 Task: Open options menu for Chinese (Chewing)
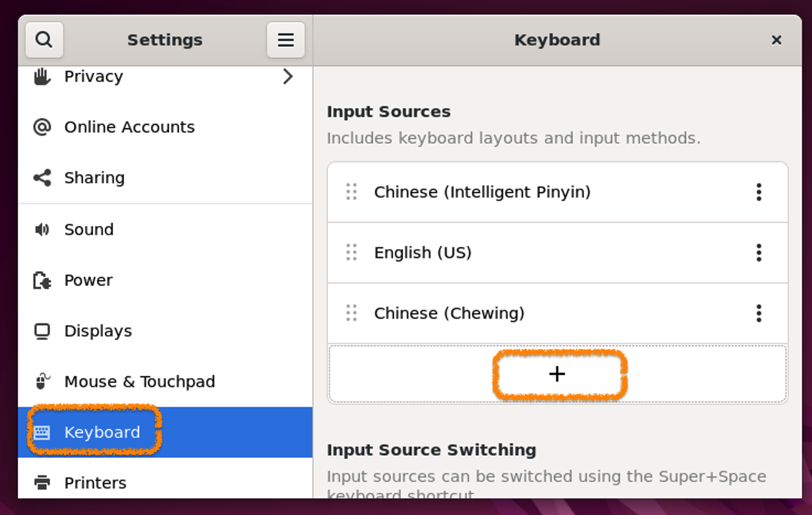[x=758, y=313]
